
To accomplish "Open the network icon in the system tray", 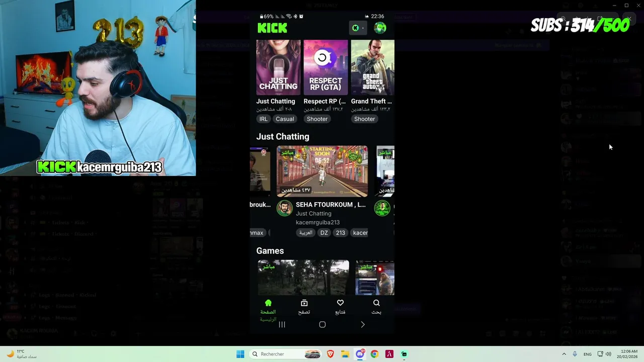I will pyautogui.click(x=600, y=354).
